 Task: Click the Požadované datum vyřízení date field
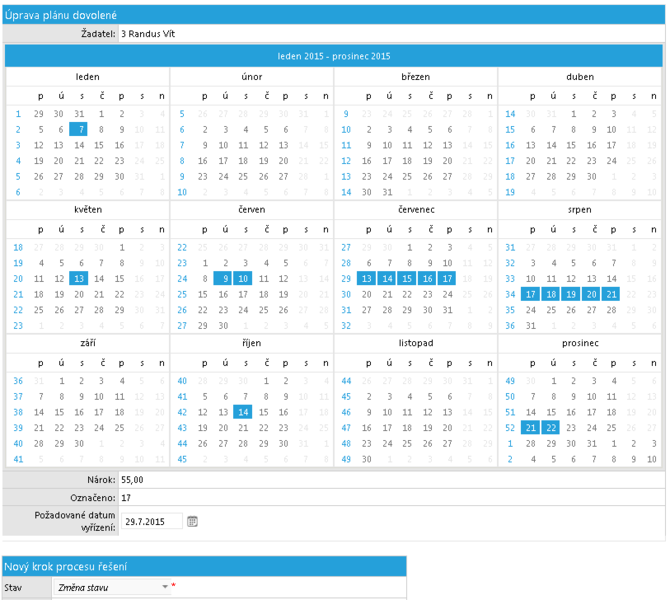(x=152, y=521)
